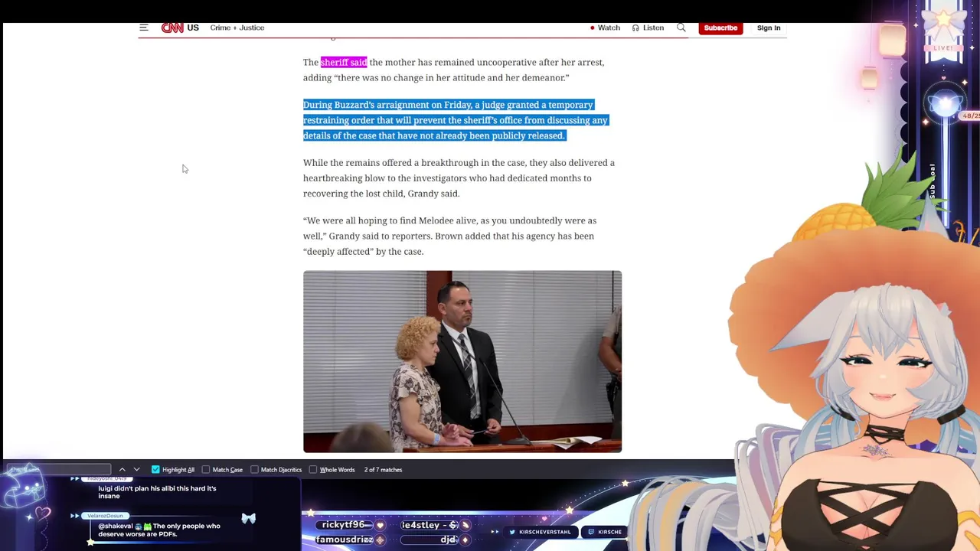The width and height of the screenshot is (980, 551).
Task: Enable the Whole Words checkbox
Action: (313, 469)
